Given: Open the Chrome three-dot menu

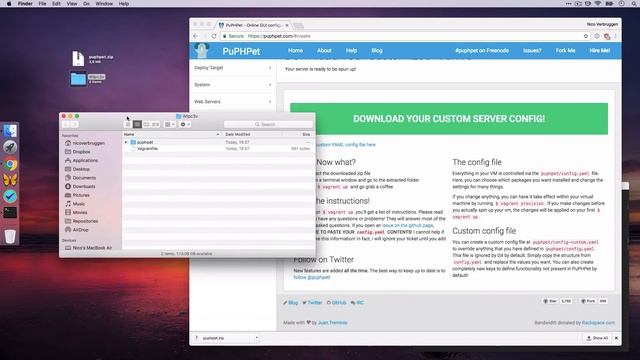Looking at the screenshot, I should point(616,36).
